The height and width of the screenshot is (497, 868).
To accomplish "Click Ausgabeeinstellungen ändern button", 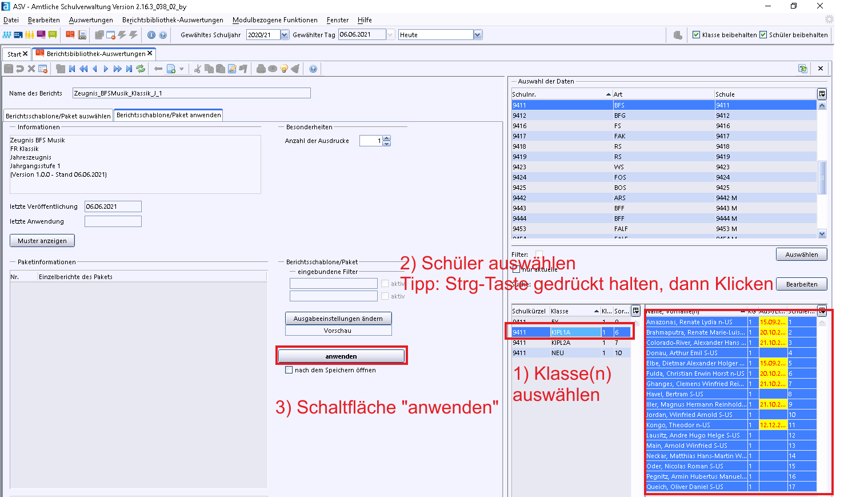I will 338,319.
